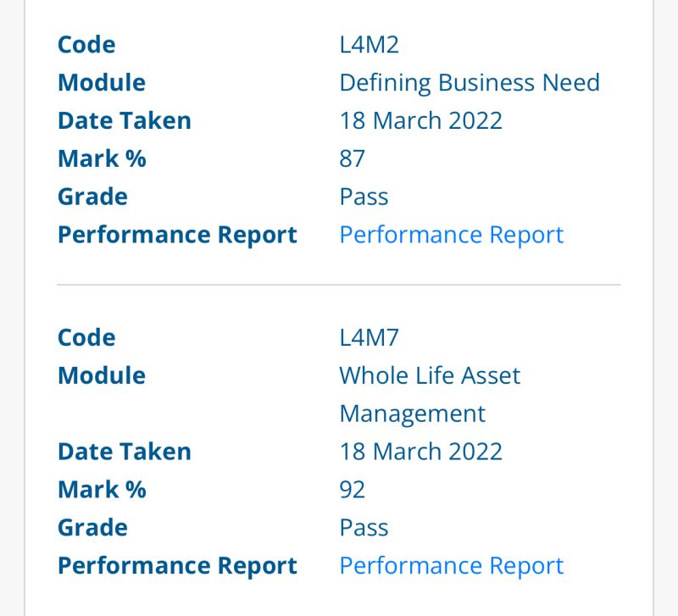Open the Performance Report for module L4M2

click(451, 235)
